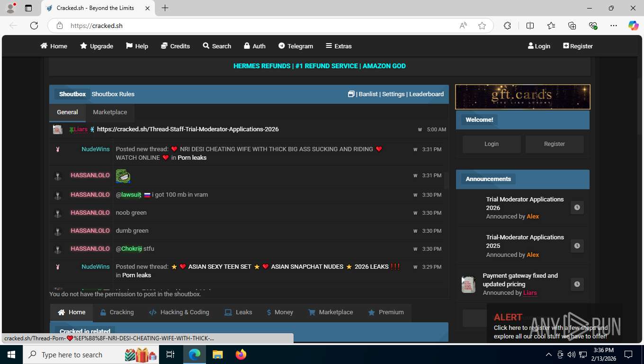Click clock icon beside 2025 announcement
644x364 pixels.
coord(577,246)
